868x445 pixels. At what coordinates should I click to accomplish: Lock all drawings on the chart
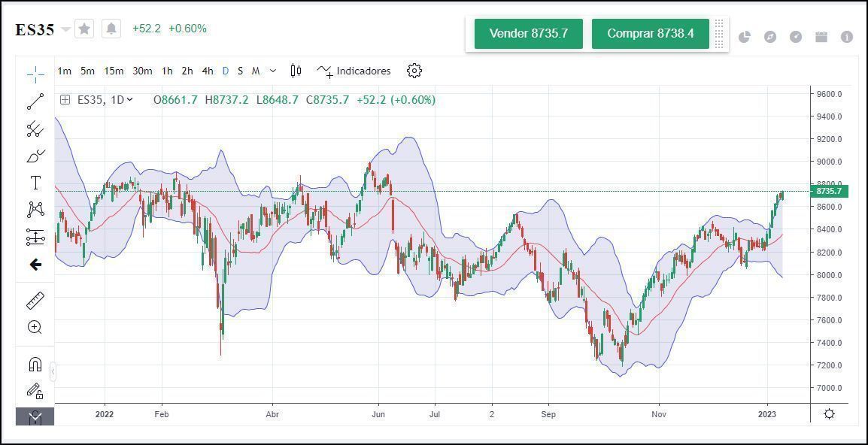click(x=34, y=391)
